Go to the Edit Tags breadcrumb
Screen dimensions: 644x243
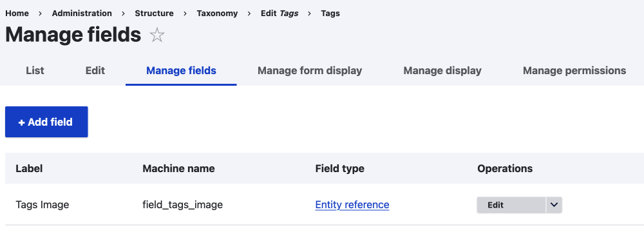click(x=279, y=13)
